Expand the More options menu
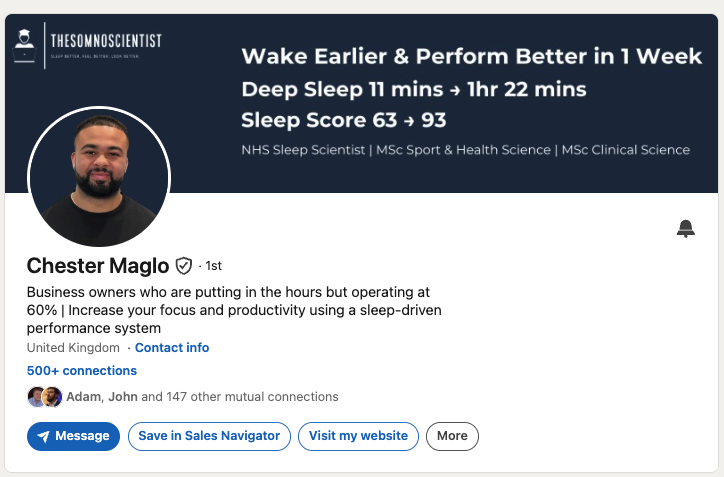Screen dimensions: 724x477 (x=452, y=436)
